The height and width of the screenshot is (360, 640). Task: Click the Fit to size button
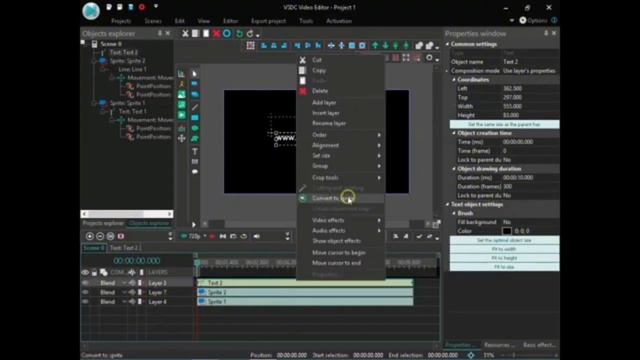pyautogui.click(x=504, y=267)
